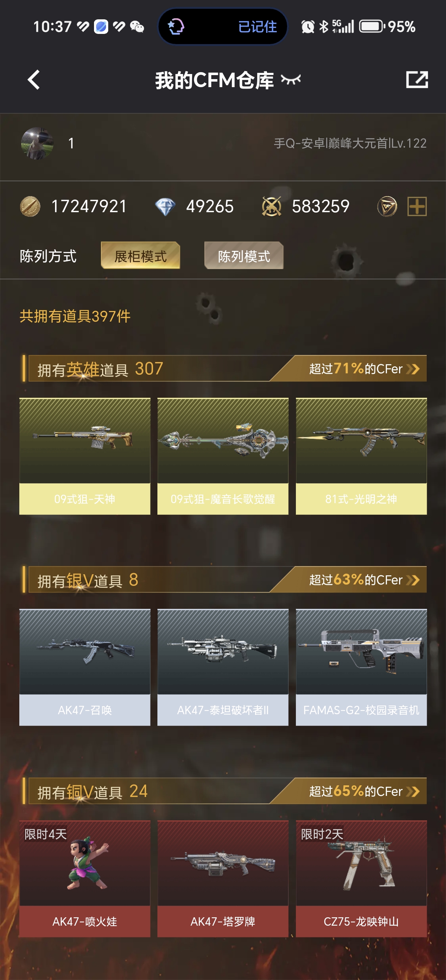Screen dimensions: 446x980
Task: Tap the AK47-喷火娃 limited item
Action: (85, 879)
